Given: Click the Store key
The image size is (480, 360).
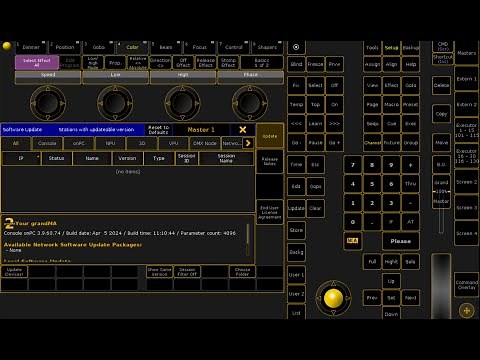Looking at the screenshot, I should click(296, 230).
